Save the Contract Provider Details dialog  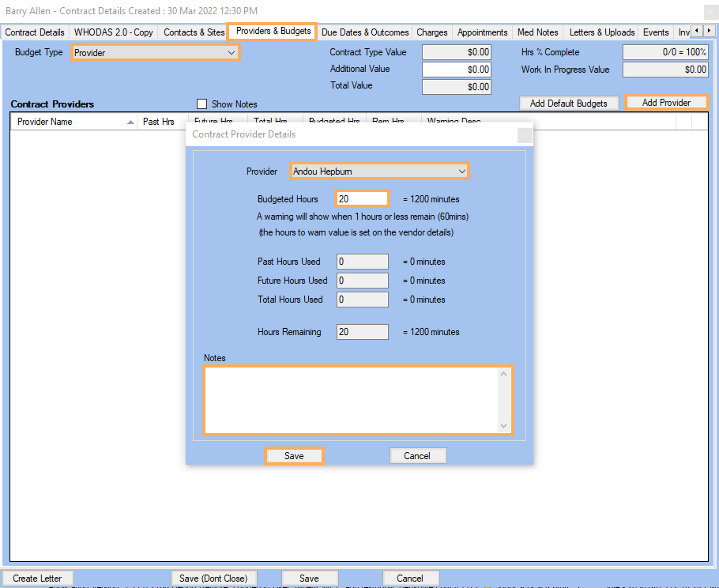294,456
